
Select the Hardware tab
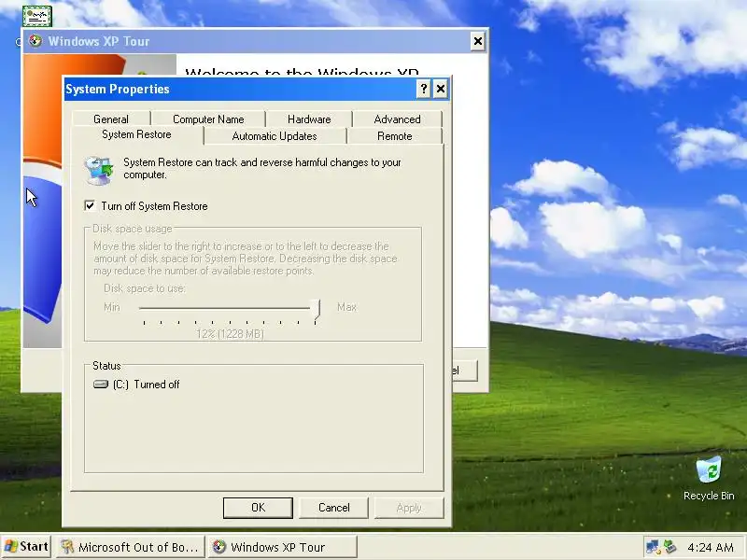coord(309,119)
